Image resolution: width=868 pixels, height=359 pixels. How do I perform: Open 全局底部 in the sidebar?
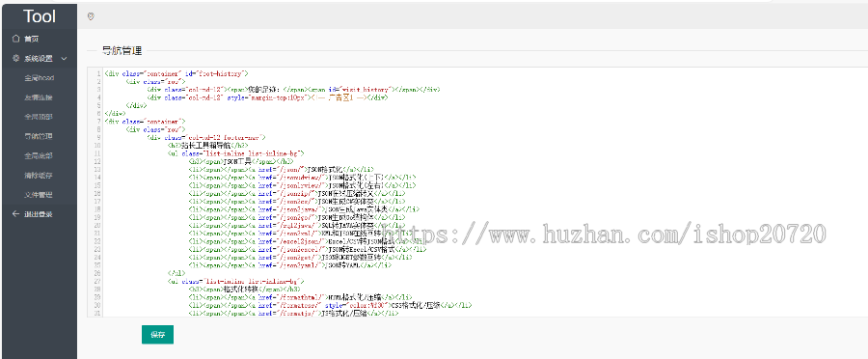click(39, 155)
